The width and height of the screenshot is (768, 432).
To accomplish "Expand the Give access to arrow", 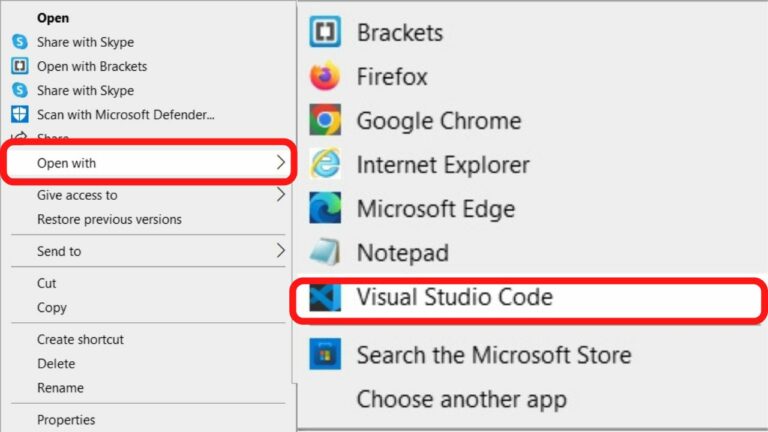I will pos(281,195).
